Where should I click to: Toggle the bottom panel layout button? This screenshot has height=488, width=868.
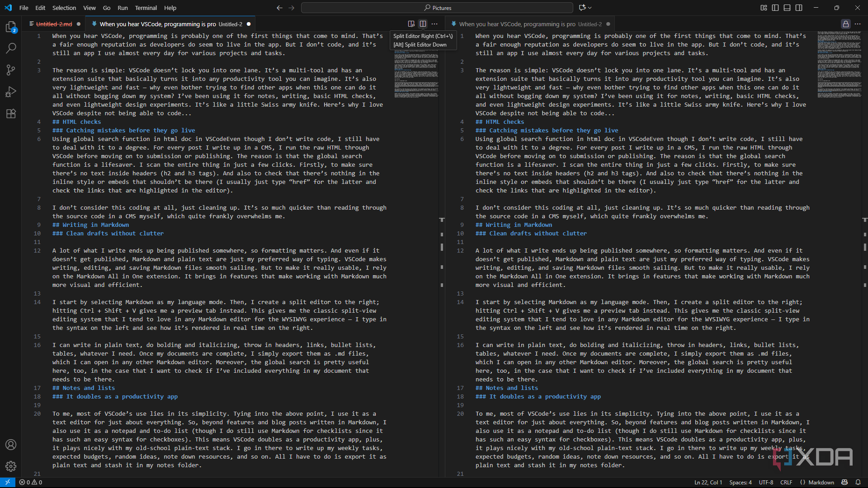point(787,8)
